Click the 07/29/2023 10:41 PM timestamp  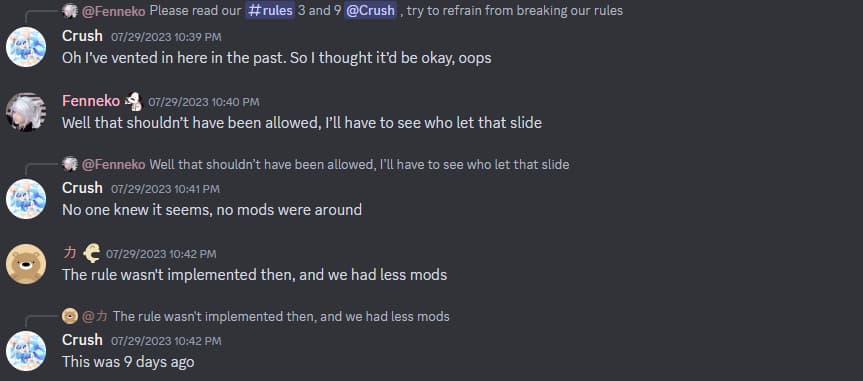pyautogui.click(x=165, y=189)
